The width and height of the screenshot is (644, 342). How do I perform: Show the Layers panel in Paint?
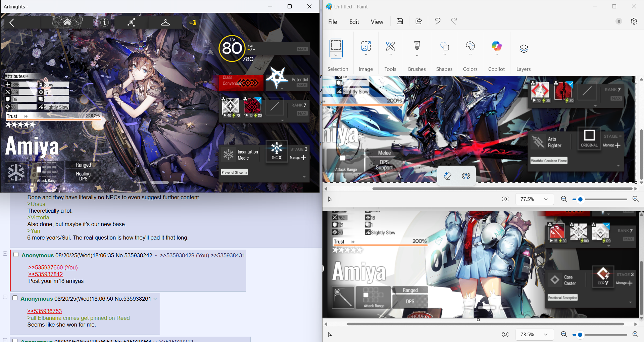[524, 49]
